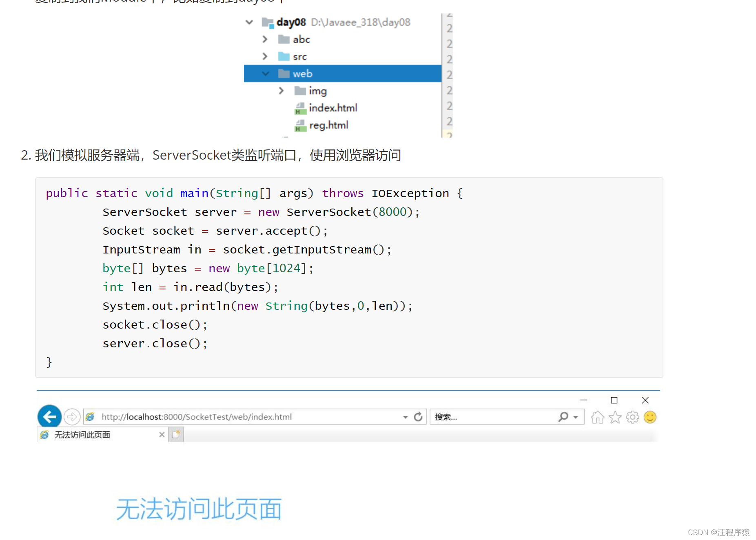Image resolution: width=756 pixels, height=540 pixels.
Task: Click the day08 module name
Action: tap(291, 22)
